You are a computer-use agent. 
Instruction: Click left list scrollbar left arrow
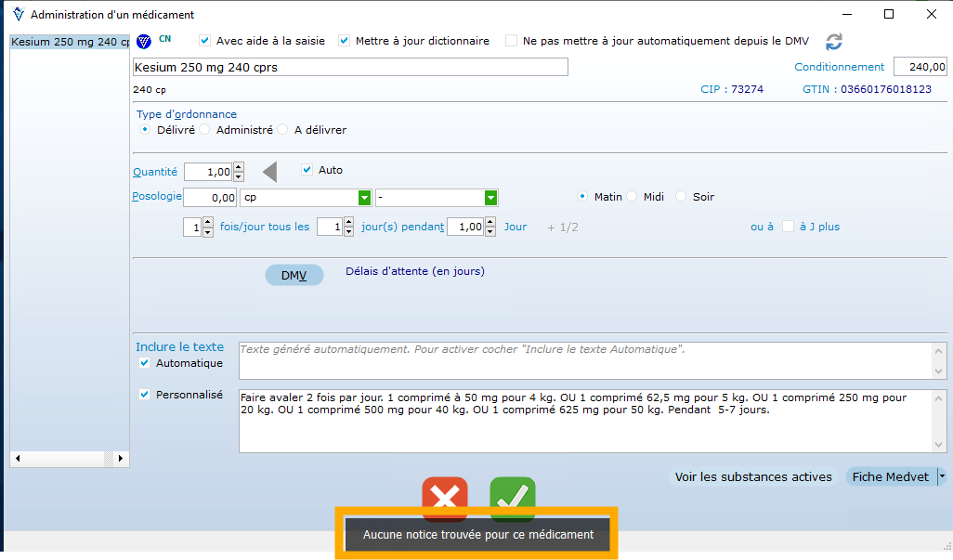tap(18, 458)
